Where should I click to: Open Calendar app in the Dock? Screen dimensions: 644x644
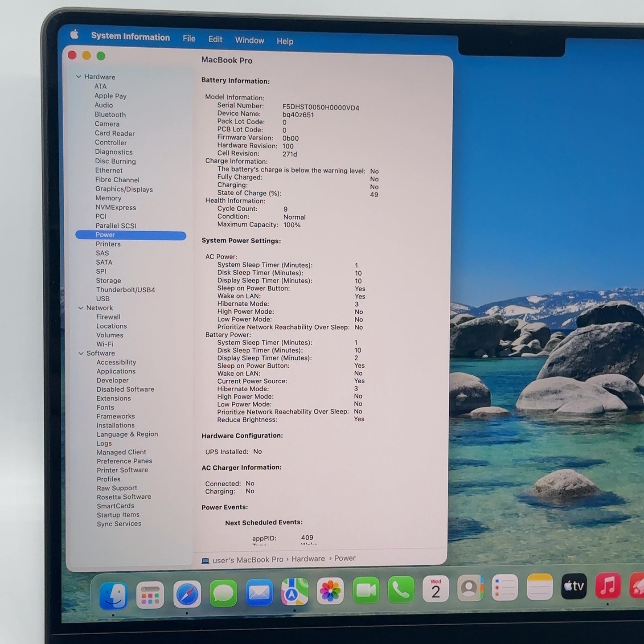(436, 589)
